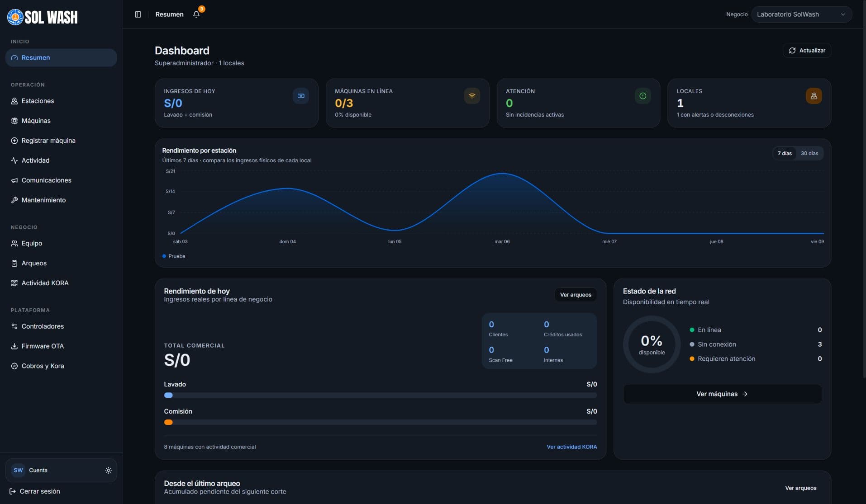Screen dimensions: 866x504
Task: Click Ver arqueos in Desde el último arqueo
Action: [x=800, y=488]
